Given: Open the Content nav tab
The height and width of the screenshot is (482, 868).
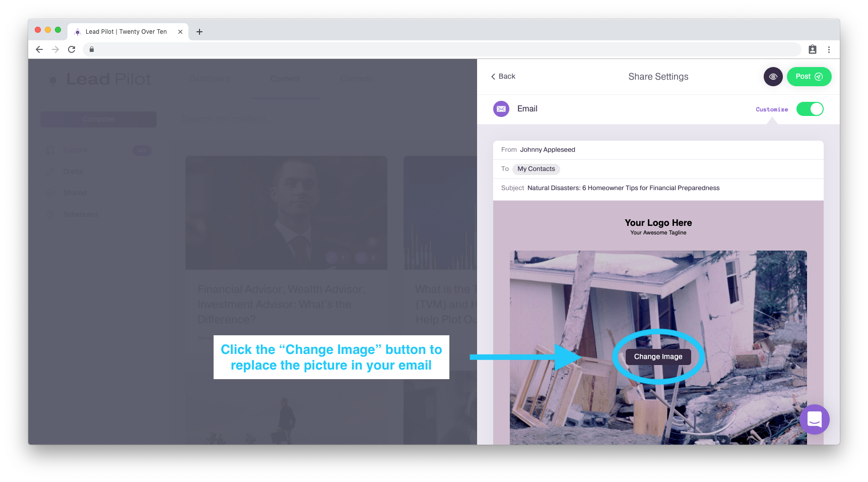Looking at the screenshot, I should click(285, 79).
